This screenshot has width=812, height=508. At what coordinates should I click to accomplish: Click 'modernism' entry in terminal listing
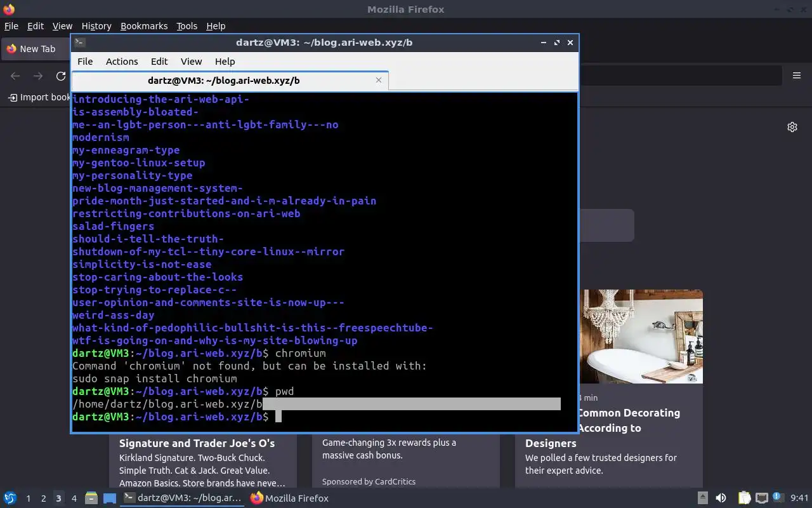tap(101, 137)
